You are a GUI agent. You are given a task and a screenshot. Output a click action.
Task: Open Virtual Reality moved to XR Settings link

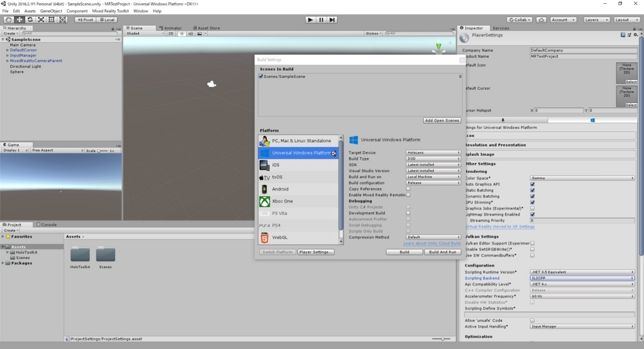[500, 226]
